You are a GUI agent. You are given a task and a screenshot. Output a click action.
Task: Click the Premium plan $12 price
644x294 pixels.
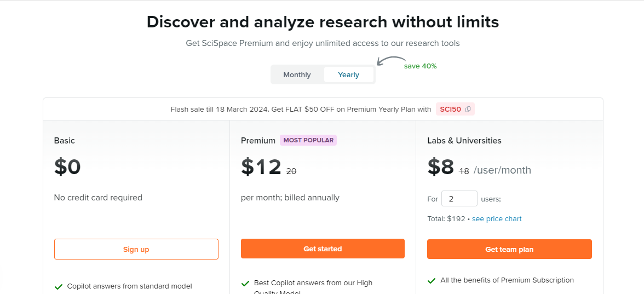[261, 167]
